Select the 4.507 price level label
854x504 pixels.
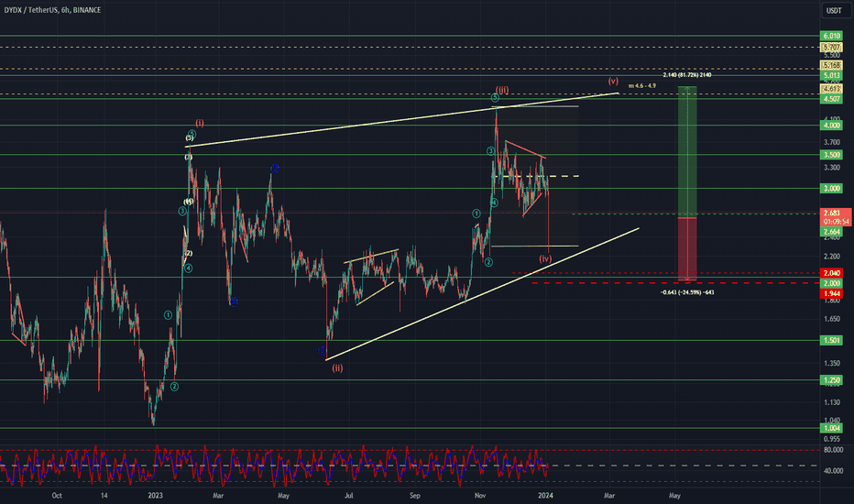[832, 99]
